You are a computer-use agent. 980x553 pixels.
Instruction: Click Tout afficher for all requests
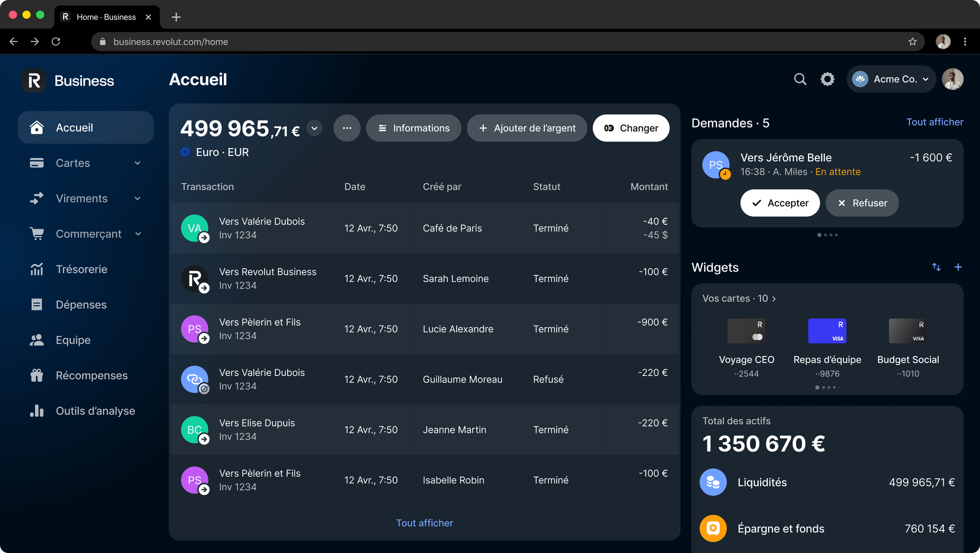click(934, 122)
